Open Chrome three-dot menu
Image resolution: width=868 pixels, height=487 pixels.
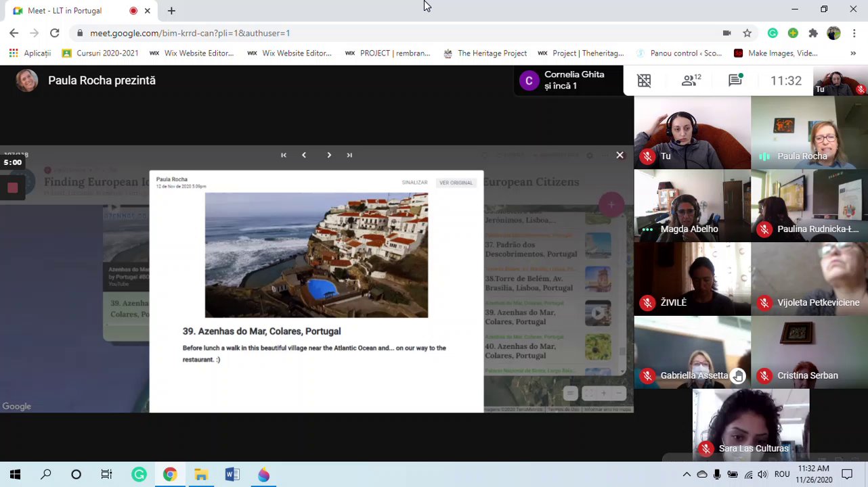click(x=854, y=33)
